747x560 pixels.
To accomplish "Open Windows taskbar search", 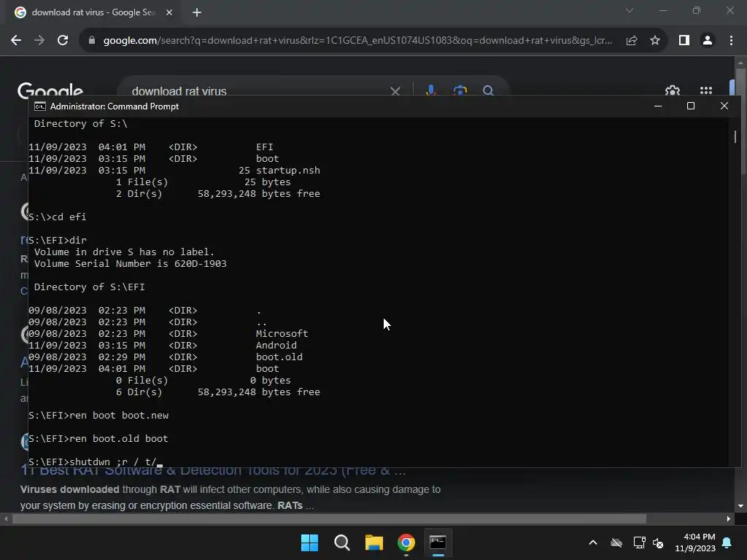I will [x=341, y=542].
